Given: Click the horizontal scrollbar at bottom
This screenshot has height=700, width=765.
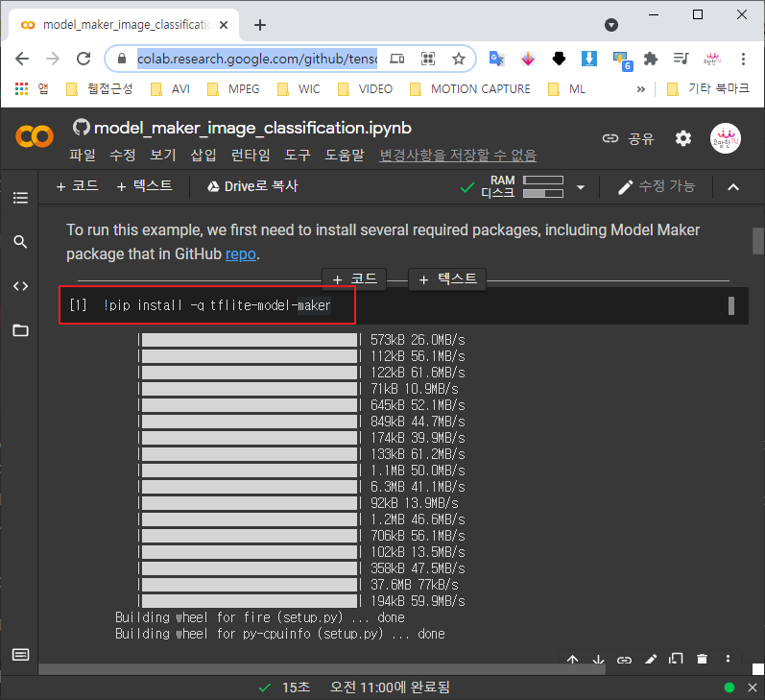Looking at the screenshot, I should 322,668.
